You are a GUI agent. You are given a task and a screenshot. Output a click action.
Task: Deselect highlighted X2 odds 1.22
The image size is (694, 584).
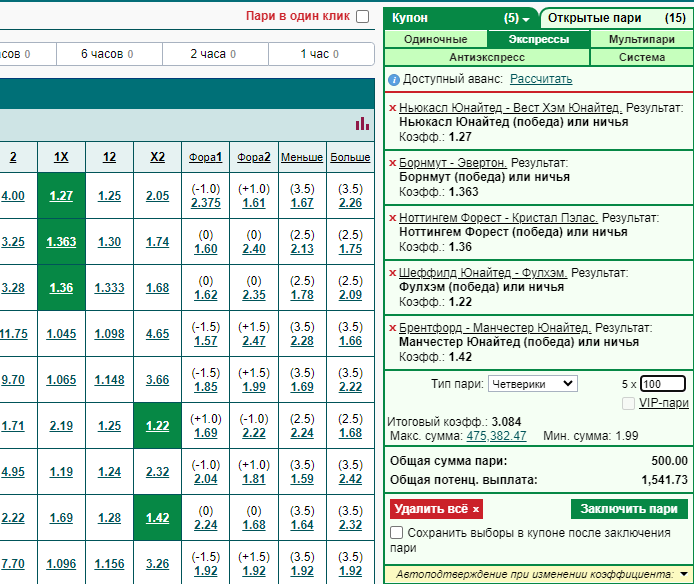158,426
